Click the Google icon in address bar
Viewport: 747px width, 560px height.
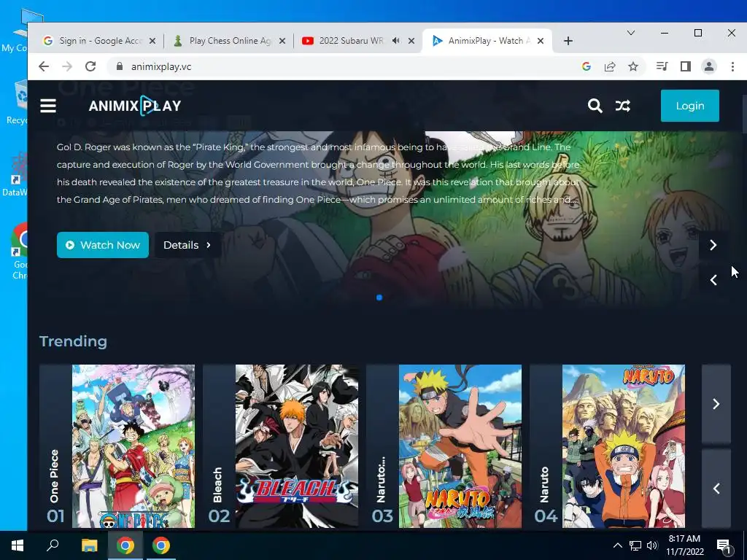point(587,66)
